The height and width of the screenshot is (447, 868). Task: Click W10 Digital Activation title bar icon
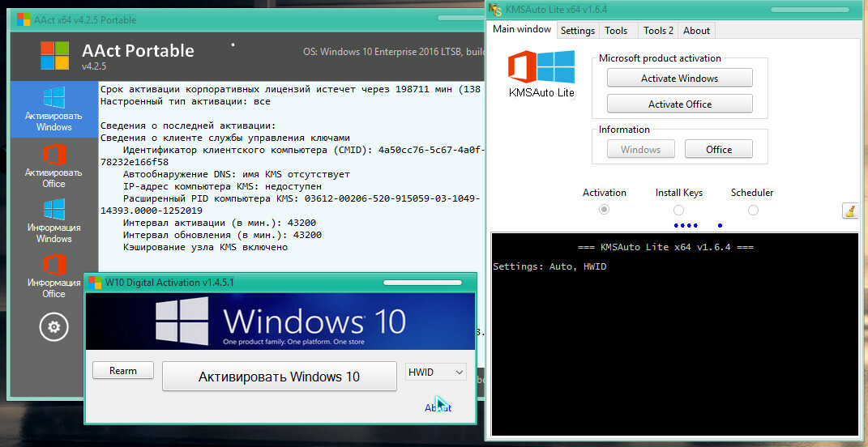coord(95,282)
